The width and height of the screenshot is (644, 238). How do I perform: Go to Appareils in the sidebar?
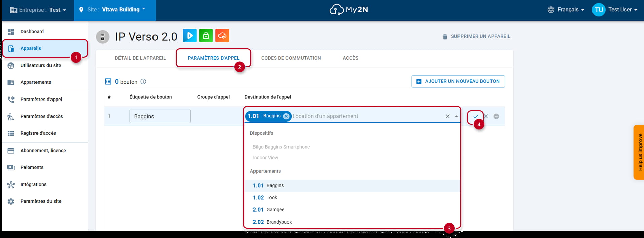(45, 48)
